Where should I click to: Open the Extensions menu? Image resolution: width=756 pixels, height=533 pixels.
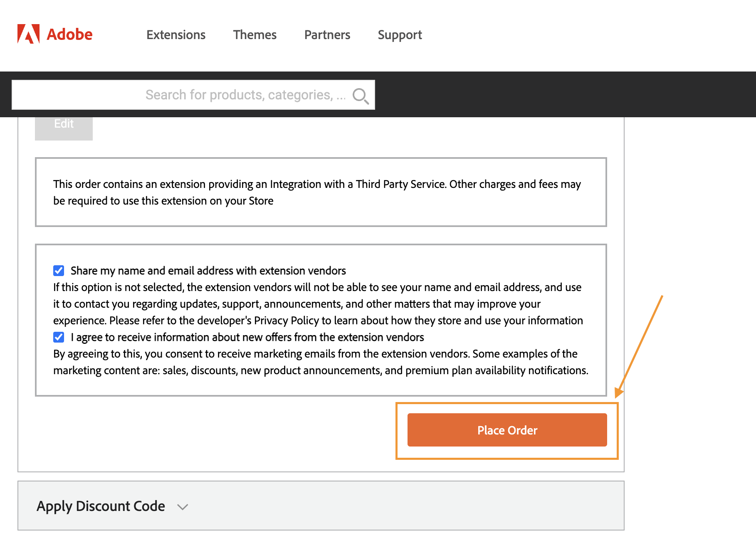coord(176,35)
